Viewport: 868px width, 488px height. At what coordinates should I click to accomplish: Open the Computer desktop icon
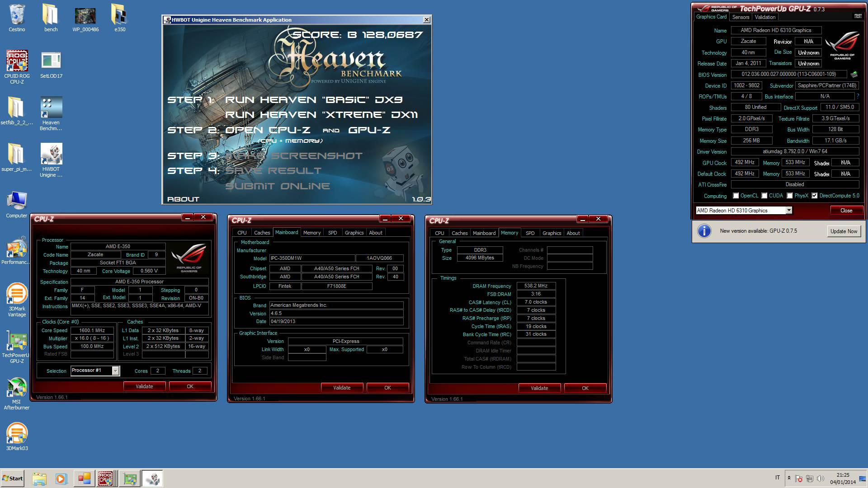pyautogui.click(x=17, y=204)
